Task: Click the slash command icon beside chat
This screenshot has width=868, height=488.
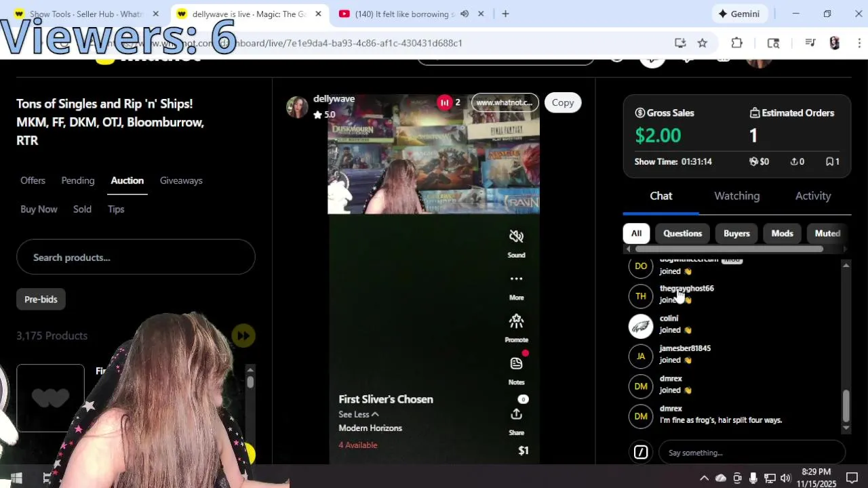Action: (641, 452)
